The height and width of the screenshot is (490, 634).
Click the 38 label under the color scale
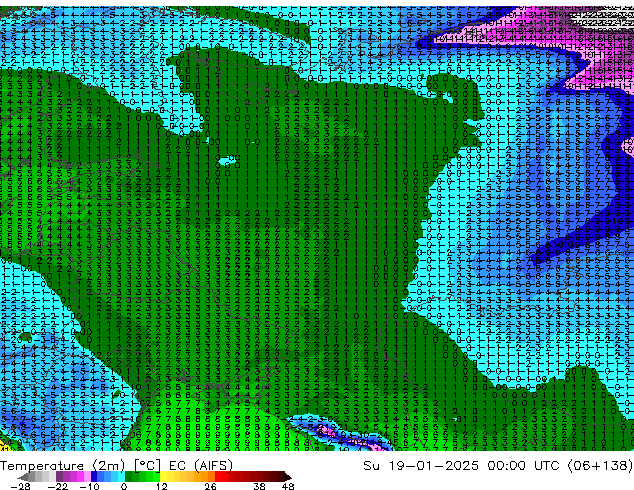pyautogui.click(x=260, y=486)
